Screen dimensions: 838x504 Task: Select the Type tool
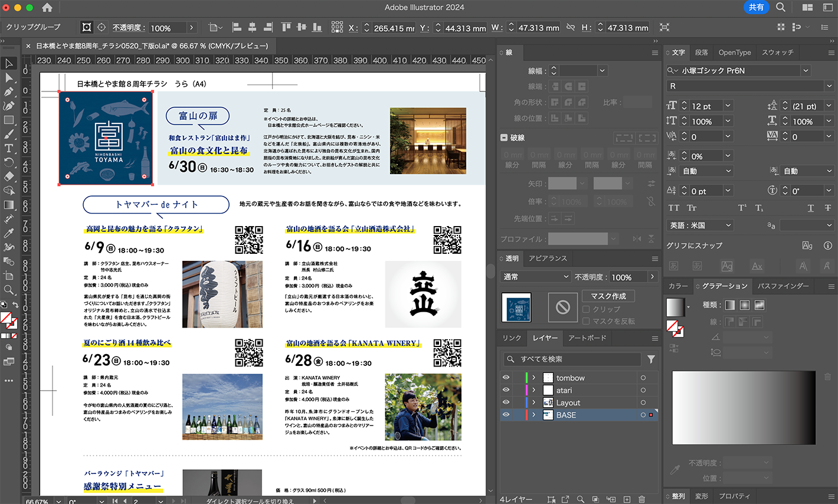point(9,149)
